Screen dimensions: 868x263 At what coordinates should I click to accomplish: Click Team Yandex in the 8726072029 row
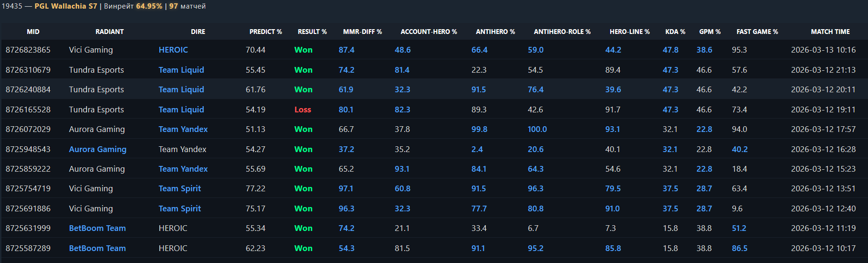(x=183, y=129)
